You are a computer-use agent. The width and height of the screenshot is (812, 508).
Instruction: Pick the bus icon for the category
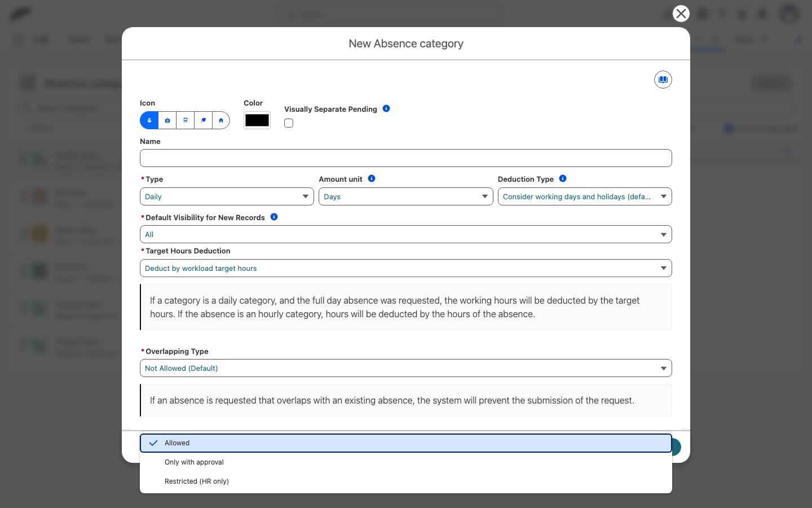[186, 120]
